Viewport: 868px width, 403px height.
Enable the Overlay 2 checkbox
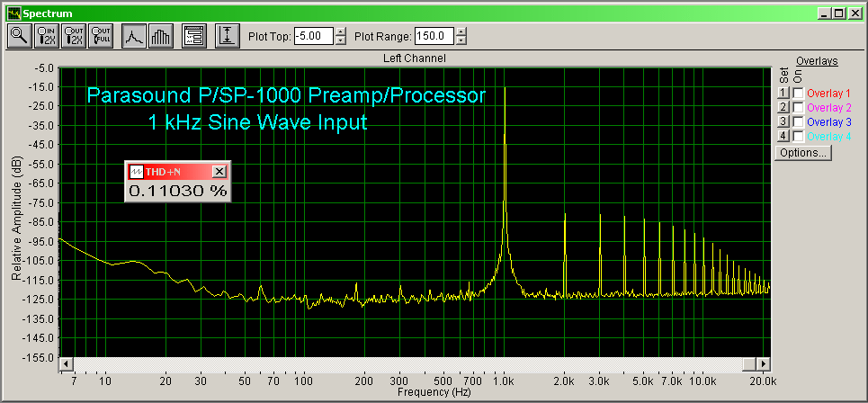(x=798, y=107)
